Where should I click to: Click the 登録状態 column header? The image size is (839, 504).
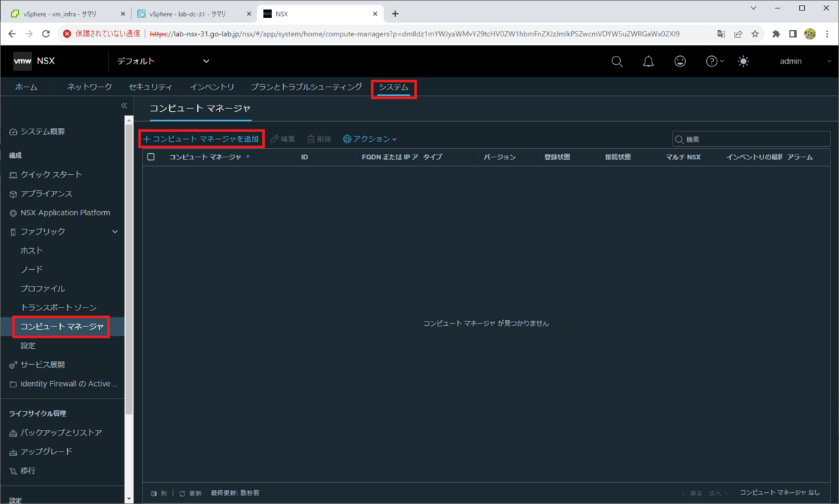coord(557,157)
